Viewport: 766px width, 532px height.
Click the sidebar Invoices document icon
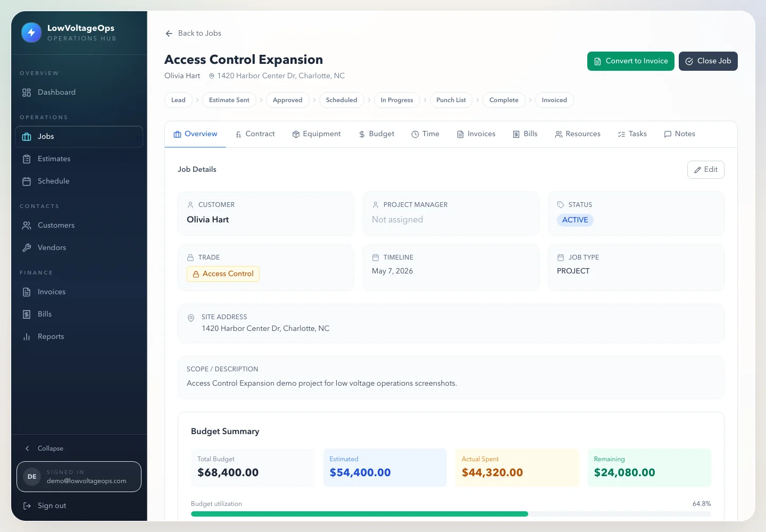click(27, 292)
